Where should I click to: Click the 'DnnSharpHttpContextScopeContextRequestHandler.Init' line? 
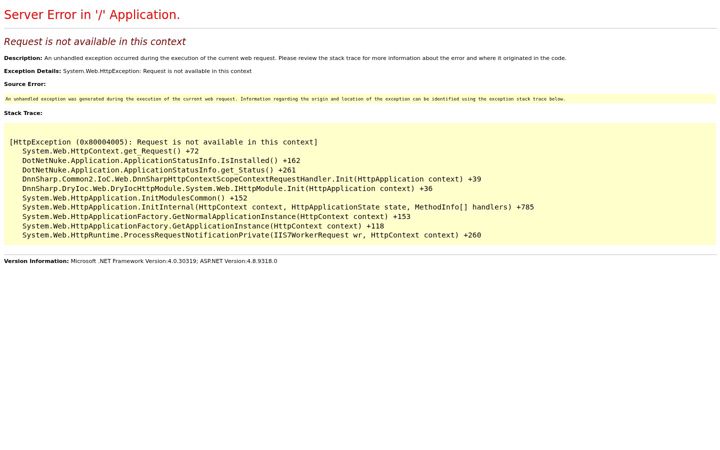click(x=252, y=179)
